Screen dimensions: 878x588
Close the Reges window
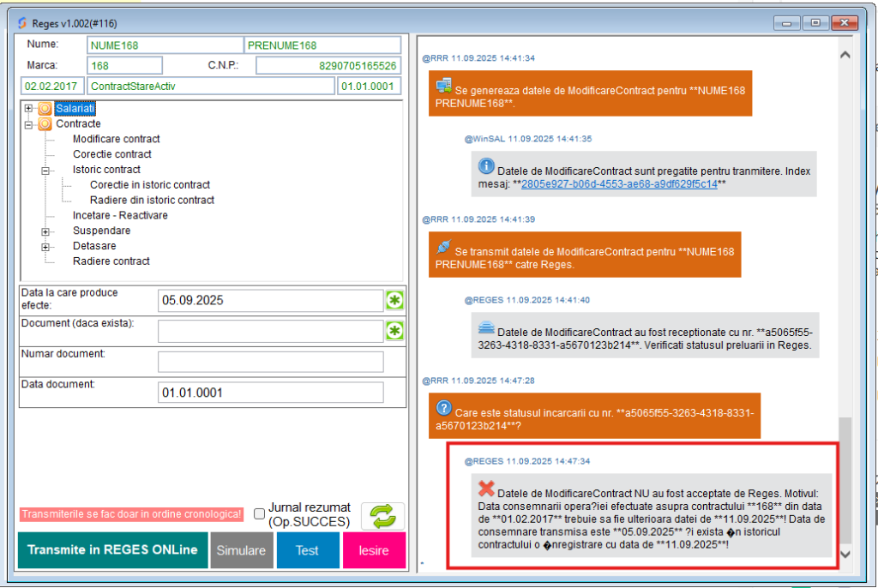tap(845, 23)
